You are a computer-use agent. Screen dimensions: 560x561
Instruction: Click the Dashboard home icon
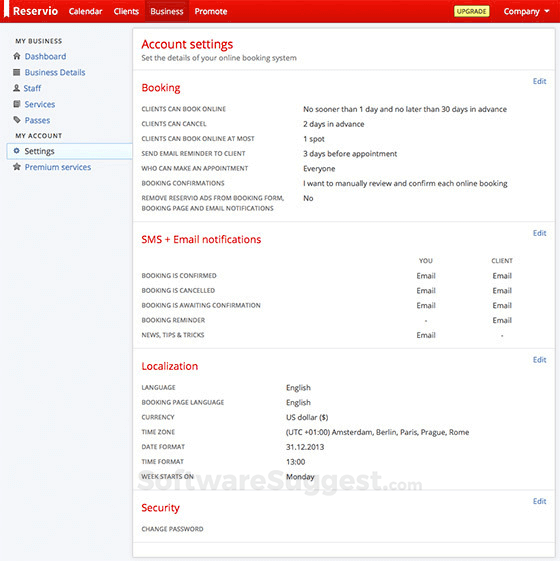tap(16, 56)
